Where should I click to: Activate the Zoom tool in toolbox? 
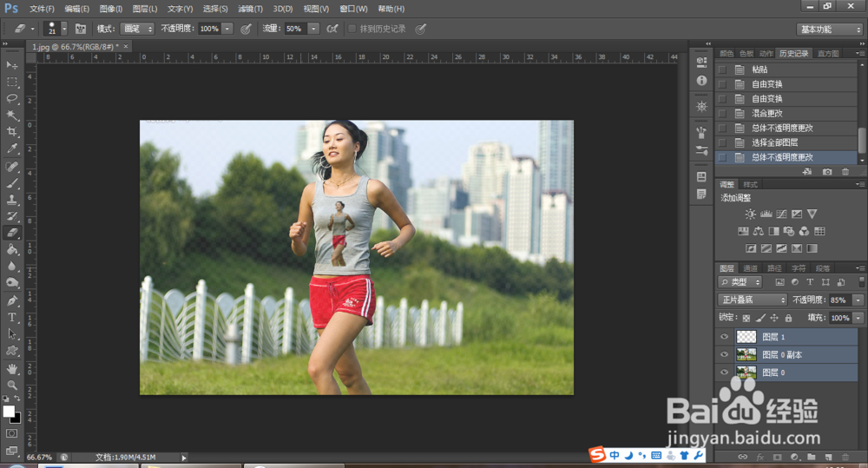(x=12, y=384)
